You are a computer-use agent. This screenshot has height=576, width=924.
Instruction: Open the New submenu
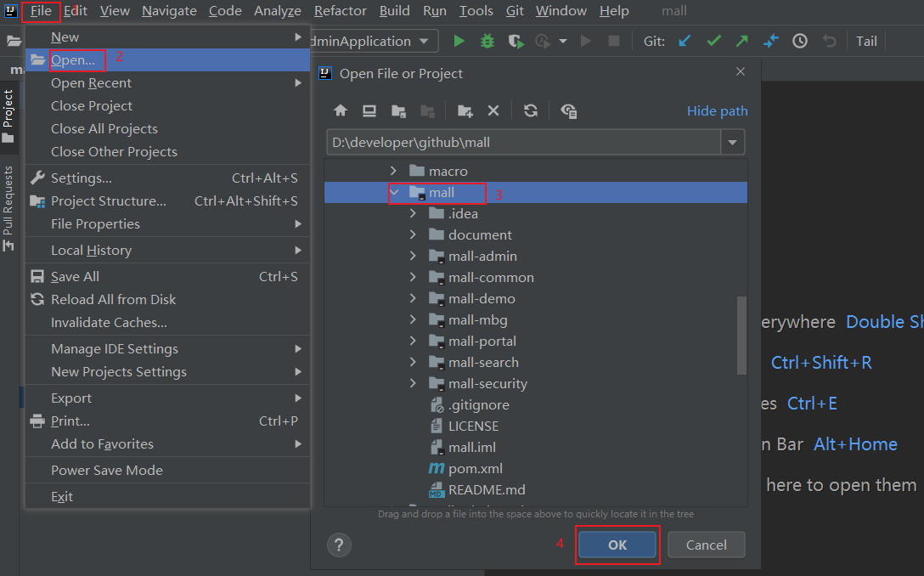168,37
